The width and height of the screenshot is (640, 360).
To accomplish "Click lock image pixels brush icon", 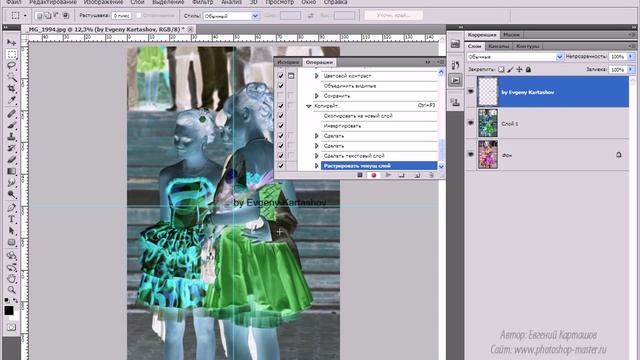I will (x=510, y=70).
